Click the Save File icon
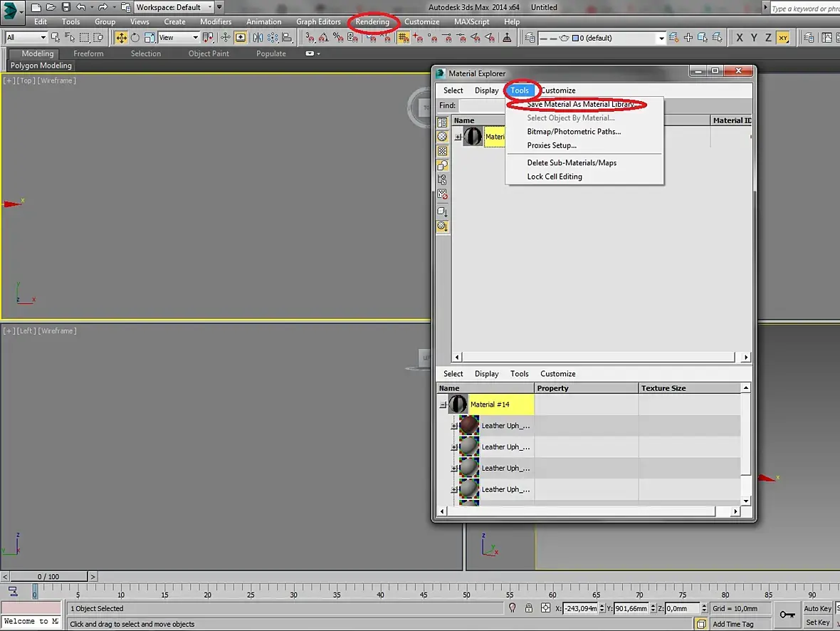 66,7
